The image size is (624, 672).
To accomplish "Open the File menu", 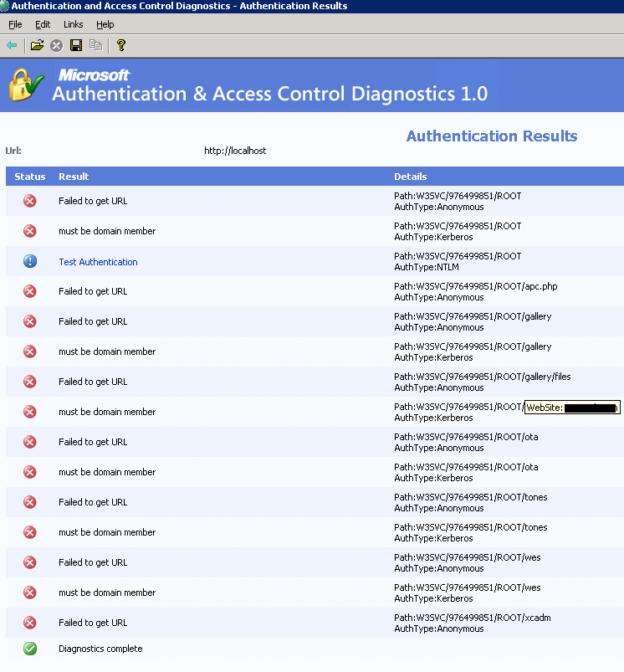I will pos(15,24).
